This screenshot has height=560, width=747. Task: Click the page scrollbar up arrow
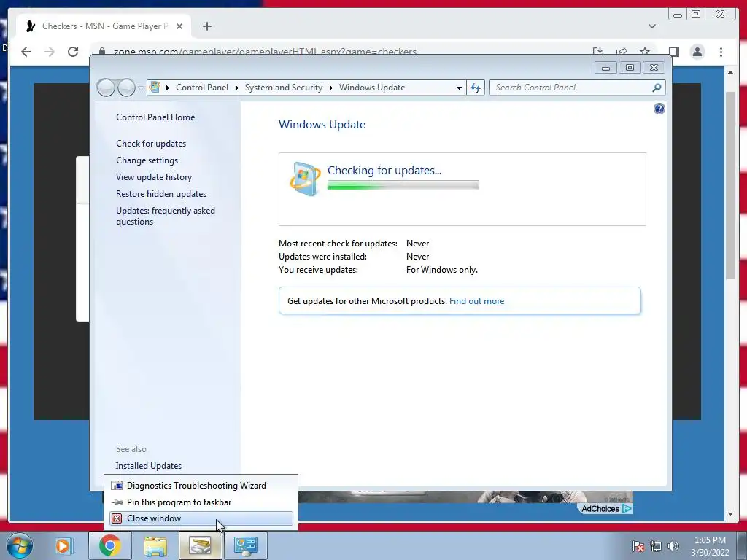730,72
